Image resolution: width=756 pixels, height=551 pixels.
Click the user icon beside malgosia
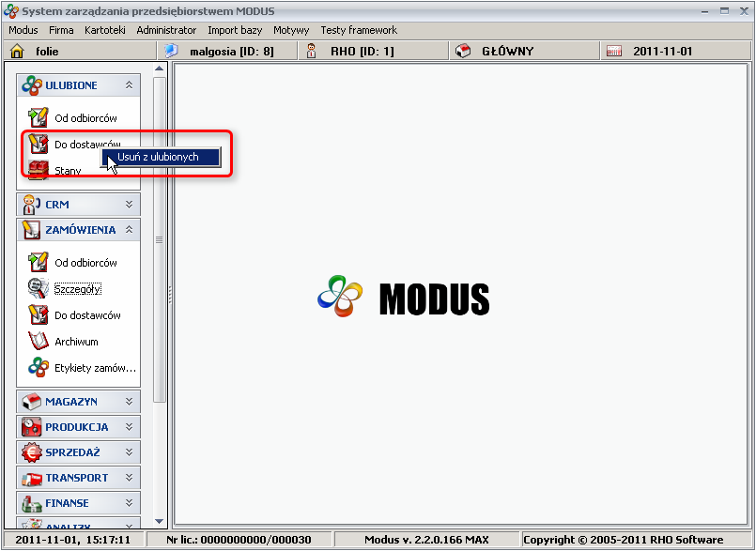point(171,51)
